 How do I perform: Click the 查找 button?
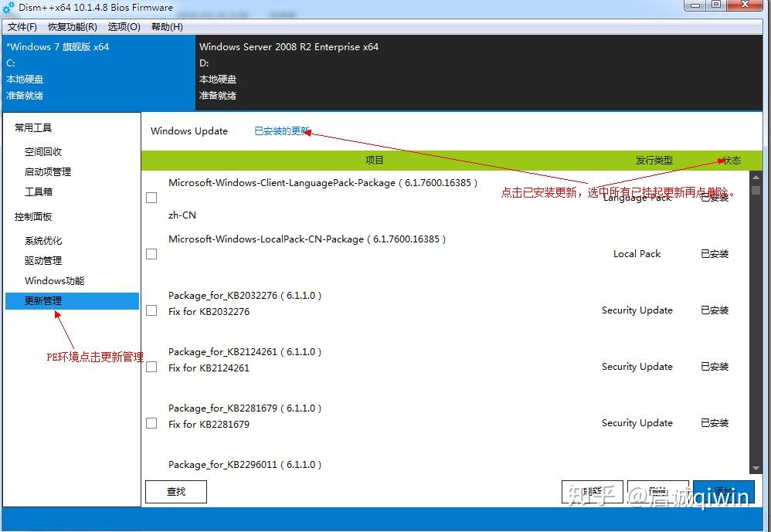tap(176, 491)
